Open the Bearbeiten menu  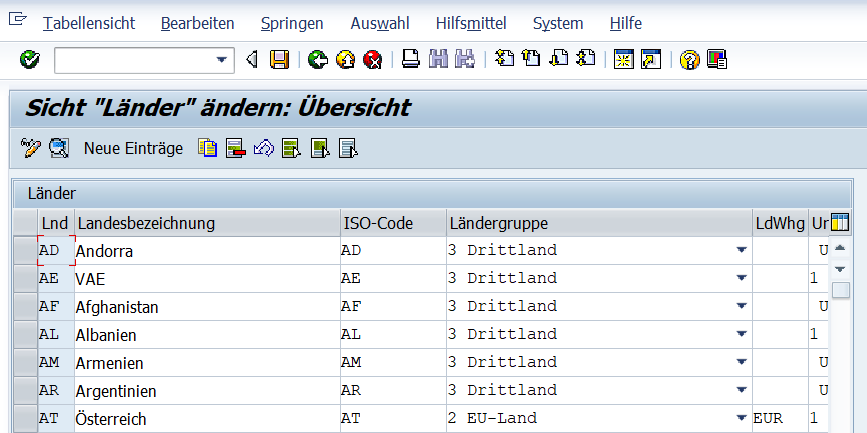pyautogui.click(x=197, y=24)
